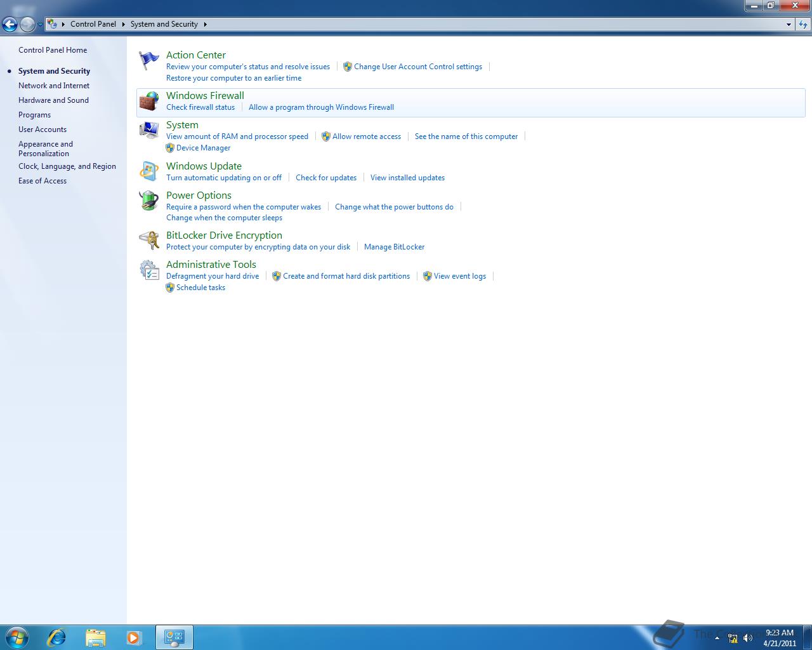Open Windows Explorer folder on taskbar

(x=95, y=637)
